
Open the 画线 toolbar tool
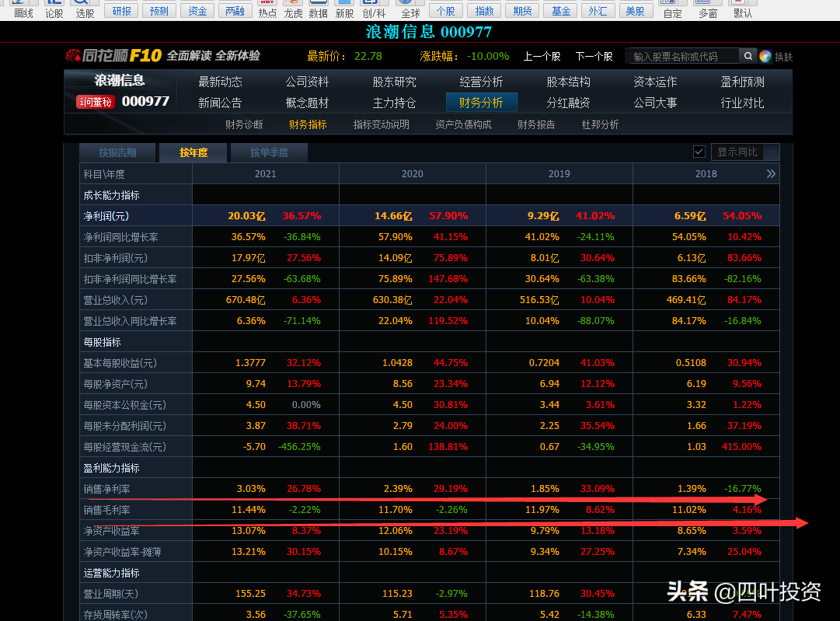pyautogui.click(x=23, y=9)
